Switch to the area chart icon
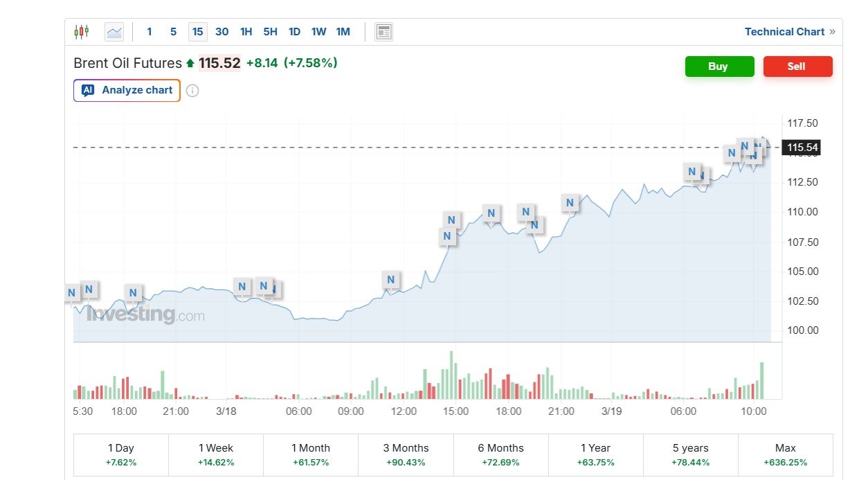 tap(114, 32)
